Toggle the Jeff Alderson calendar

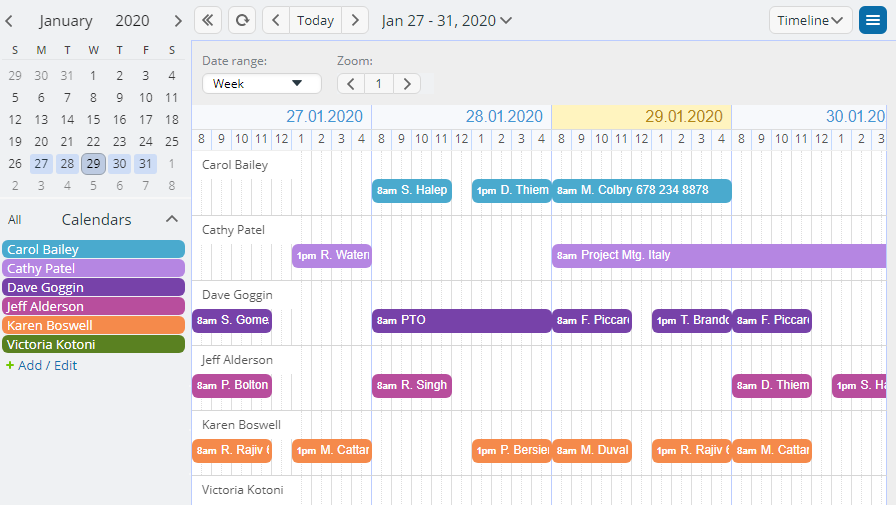point(94,306)
